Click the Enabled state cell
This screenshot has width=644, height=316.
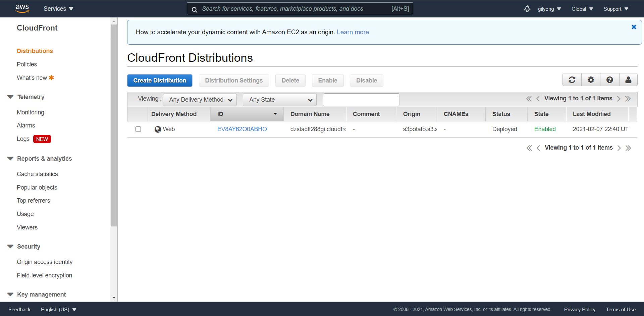point(545,129)
